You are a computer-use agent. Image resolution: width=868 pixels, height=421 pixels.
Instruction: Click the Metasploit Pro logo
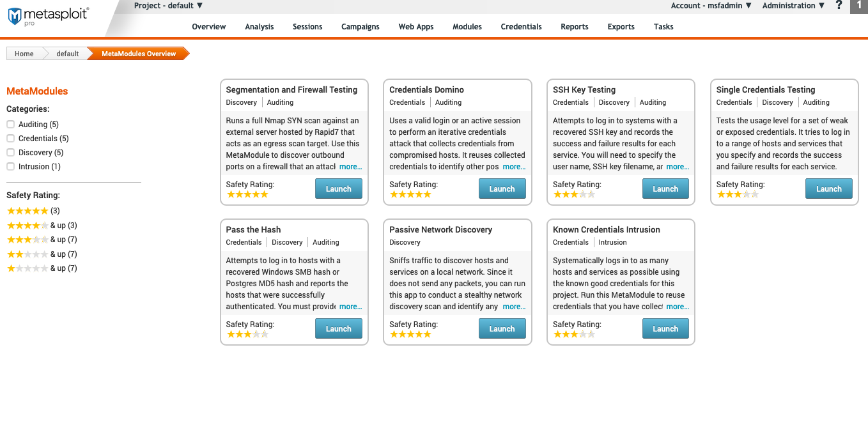point(48,16)
